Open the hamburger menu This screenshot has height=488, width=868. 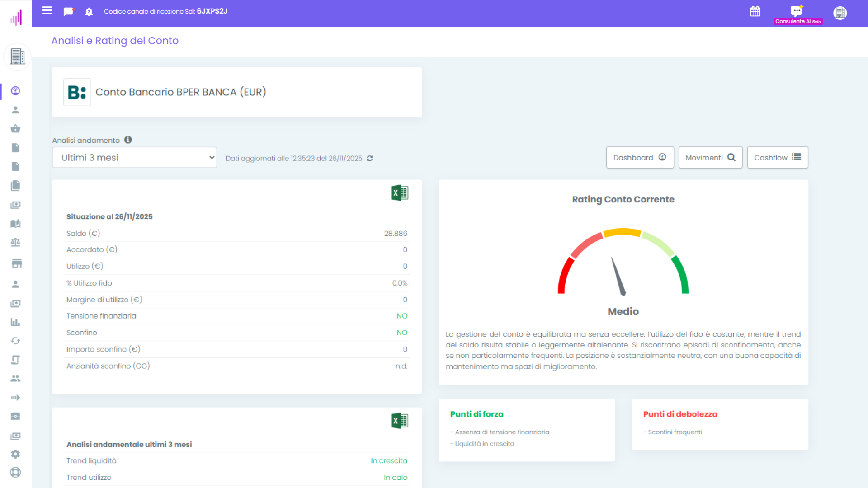47,11
